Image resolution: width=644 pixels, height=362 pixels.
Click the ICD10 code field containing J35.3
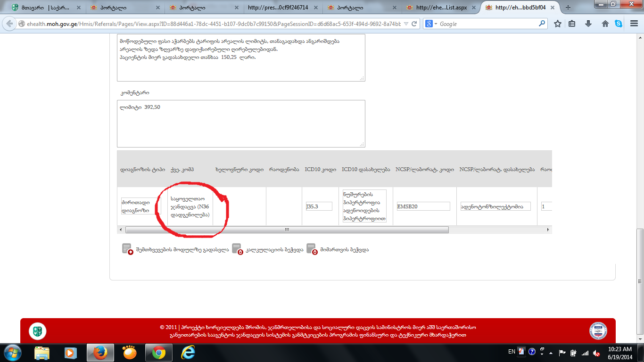pos(319,206)
